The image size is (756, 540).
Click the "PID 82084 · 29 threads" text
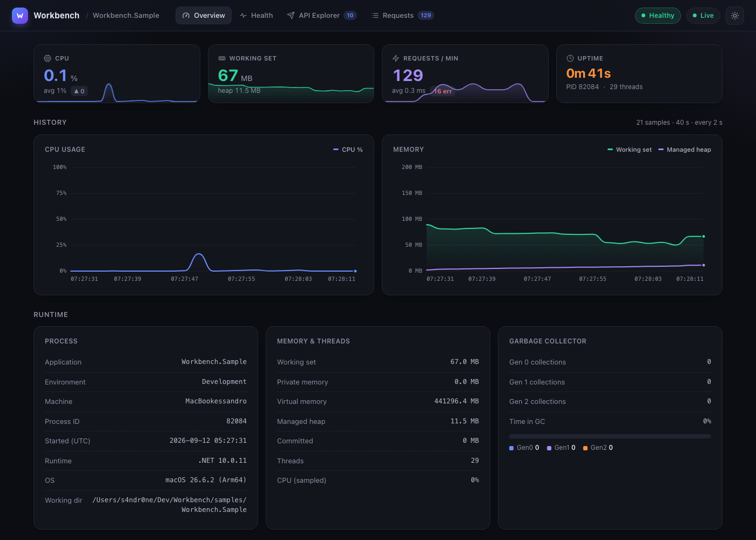[604, 87]
